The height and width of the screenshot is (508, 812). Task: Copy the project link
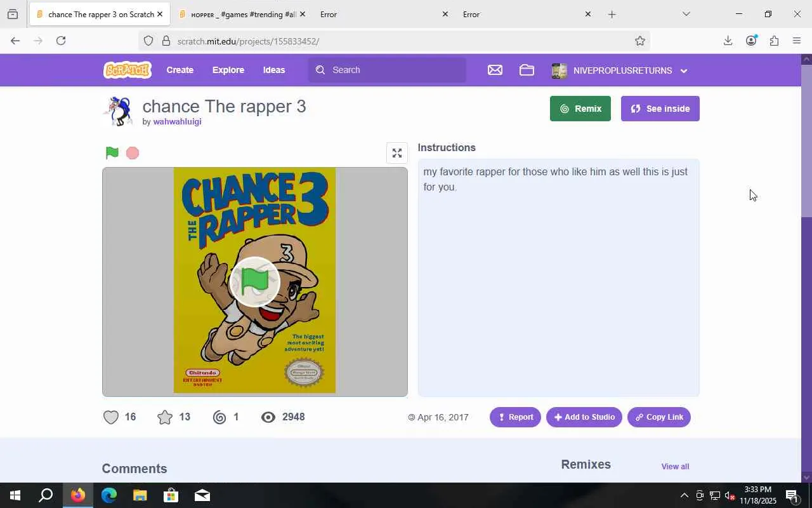point(659,417)
